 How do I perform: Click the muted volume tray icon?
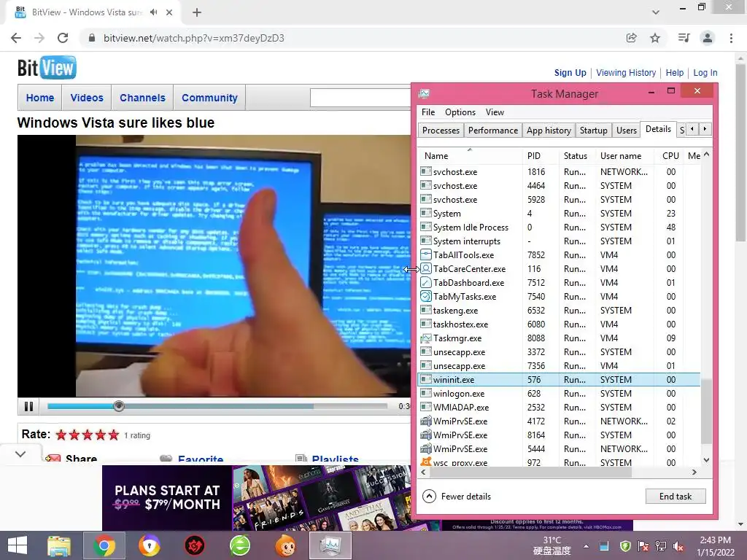(678, 546)
